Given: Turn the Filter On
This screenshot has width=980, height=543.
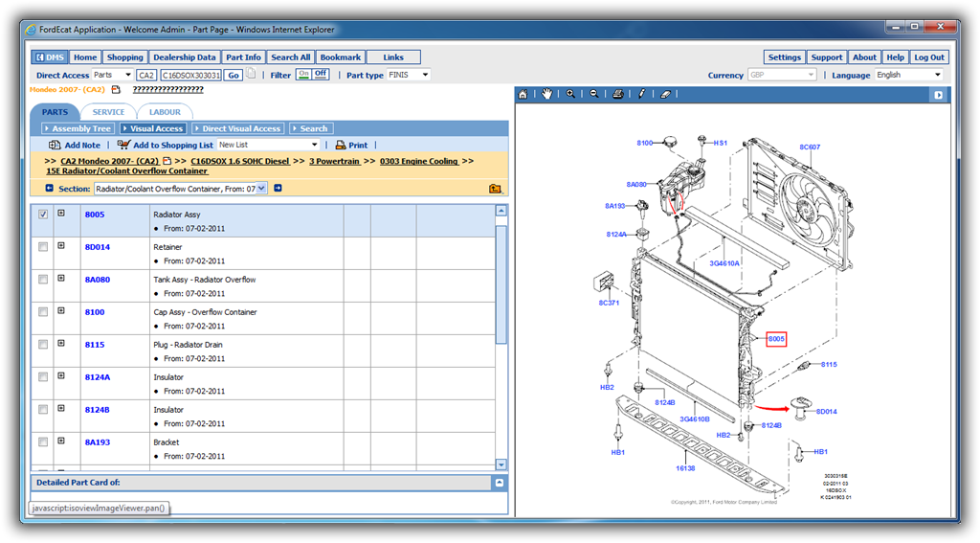Looking at the screenshot, I should click(x=303, y=74).
